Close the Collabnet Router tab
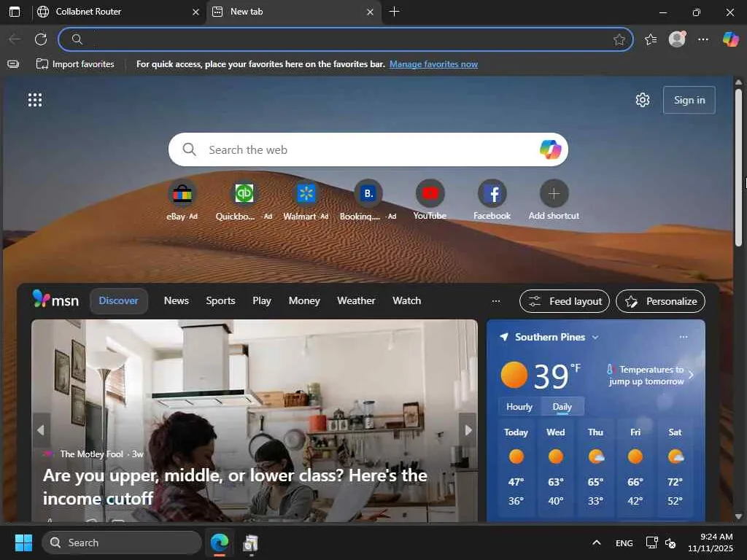 coord(196,12)
